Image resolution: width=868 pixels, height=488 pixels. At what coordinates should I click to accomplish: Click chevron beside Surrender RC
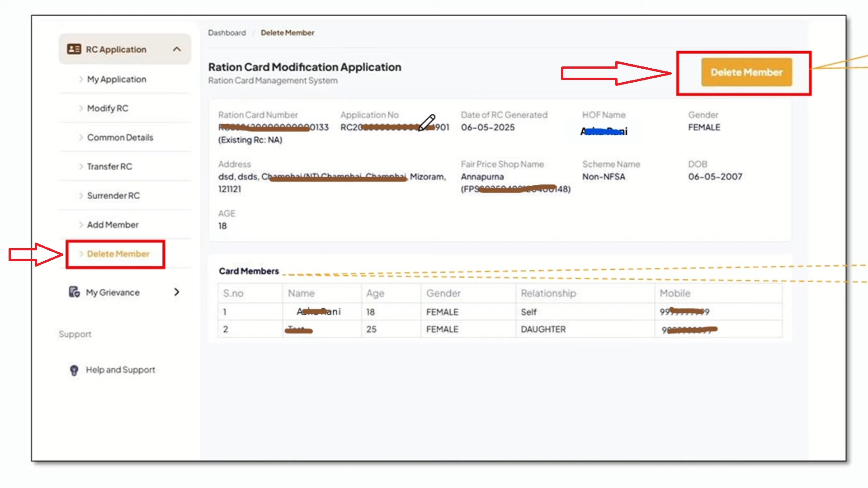pyautogui.click(x=81, y=196)
